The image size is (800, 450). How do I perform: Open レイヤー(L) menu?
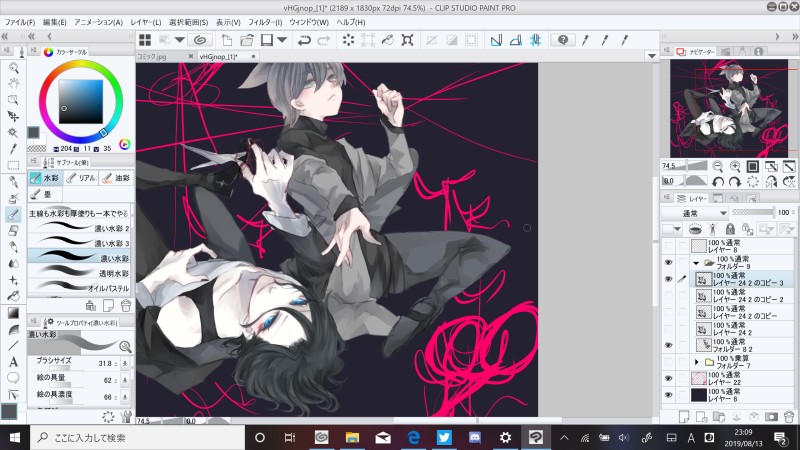click(145, 22)
